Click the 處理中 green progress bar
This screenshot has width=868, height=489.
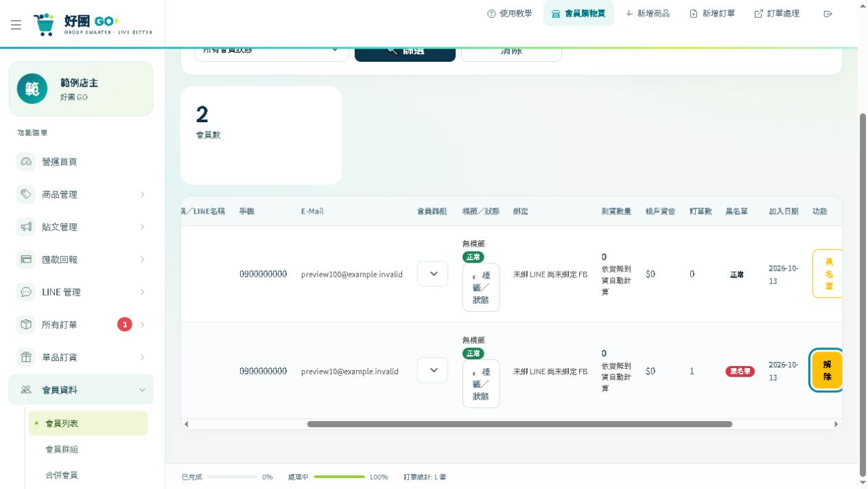[x=339, y=477]
